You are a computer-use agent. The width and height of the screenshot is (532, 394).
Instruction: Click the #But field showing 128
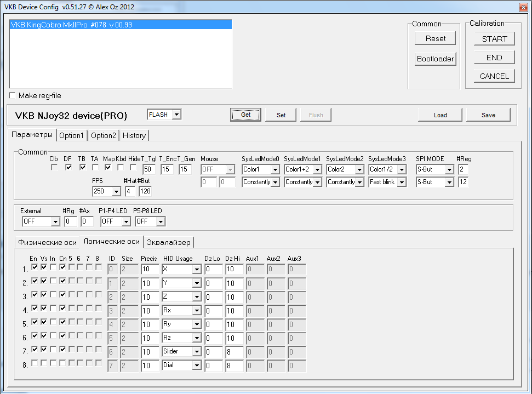145,191
